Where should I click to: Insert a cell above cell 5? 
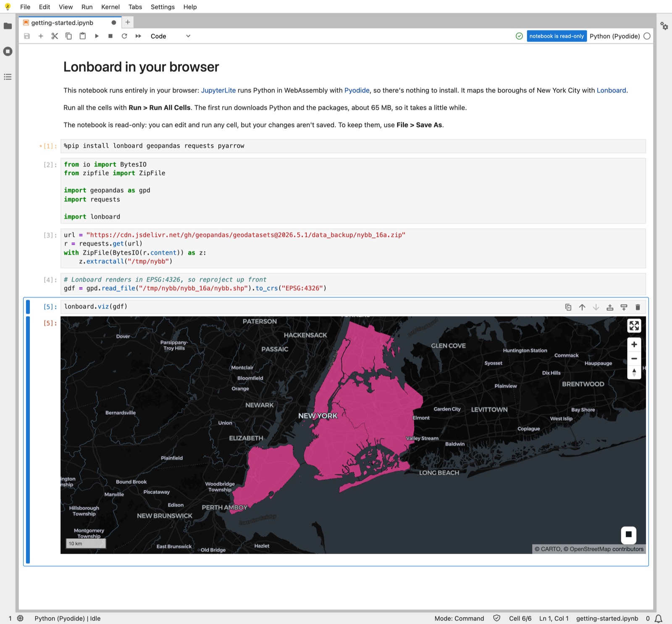pyautogui.click(x=610, y=307)
